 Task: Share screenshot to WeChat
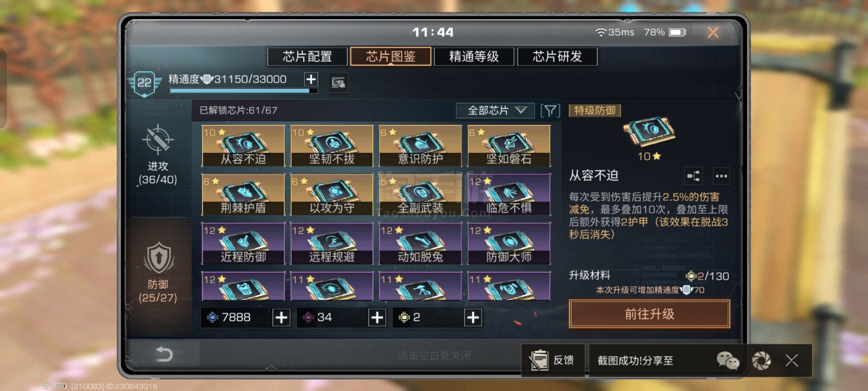728,361
